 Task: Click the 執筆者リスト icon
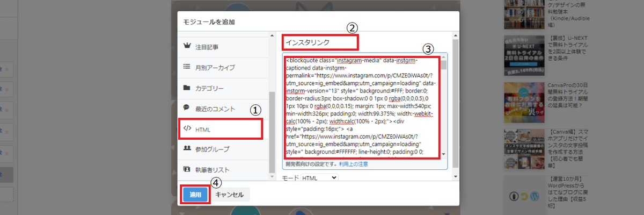[187, 169]
